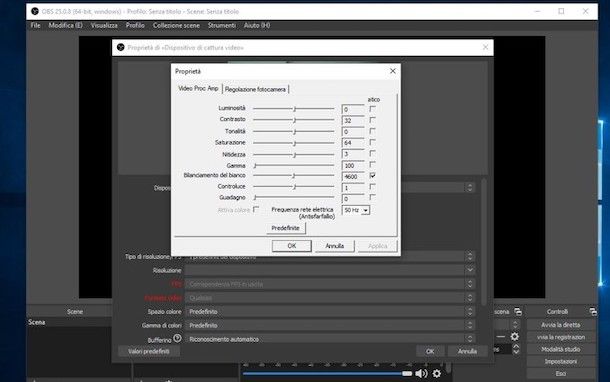Screen dimensions: 610x382
Task: Remove transition with the minus icon
Action: [501, 336]
